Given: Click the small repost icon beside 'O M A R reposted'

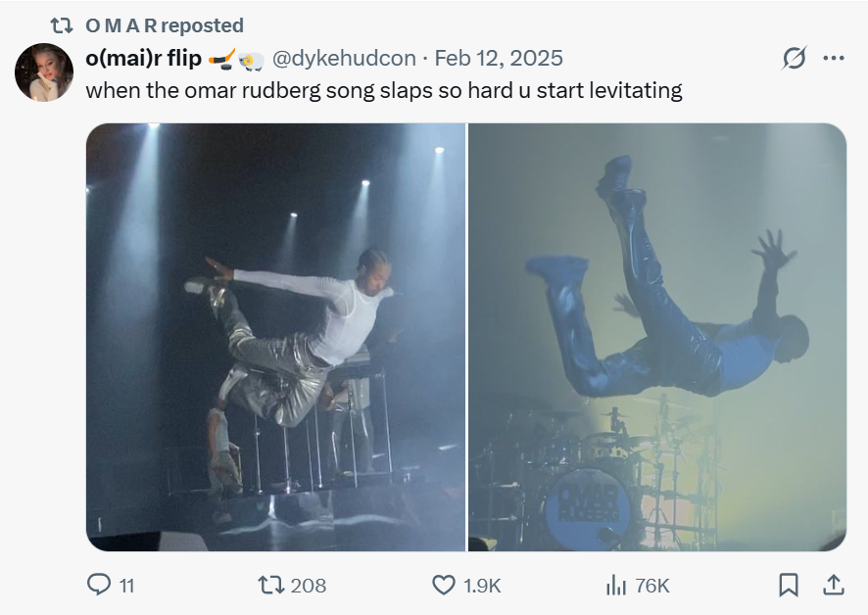Looking at the screenshot, I should [62, 25].
